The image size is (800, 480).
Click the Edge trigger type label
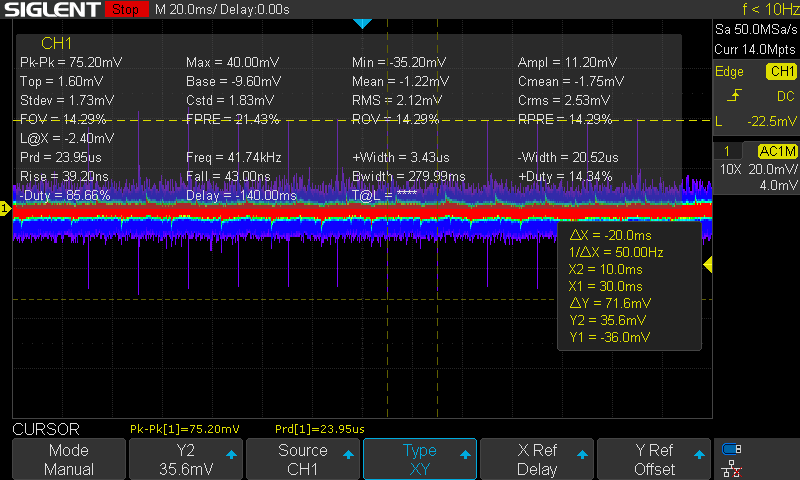(x=729, y=72)
